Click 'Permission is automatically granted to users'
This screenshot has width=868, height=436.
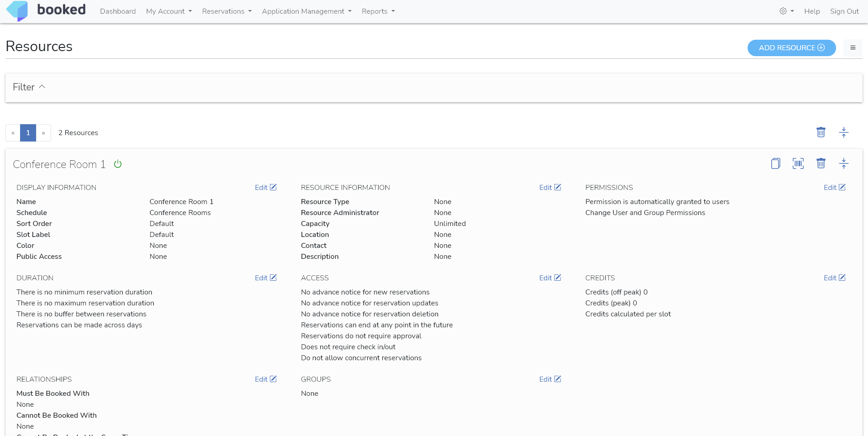click(657, 202)
